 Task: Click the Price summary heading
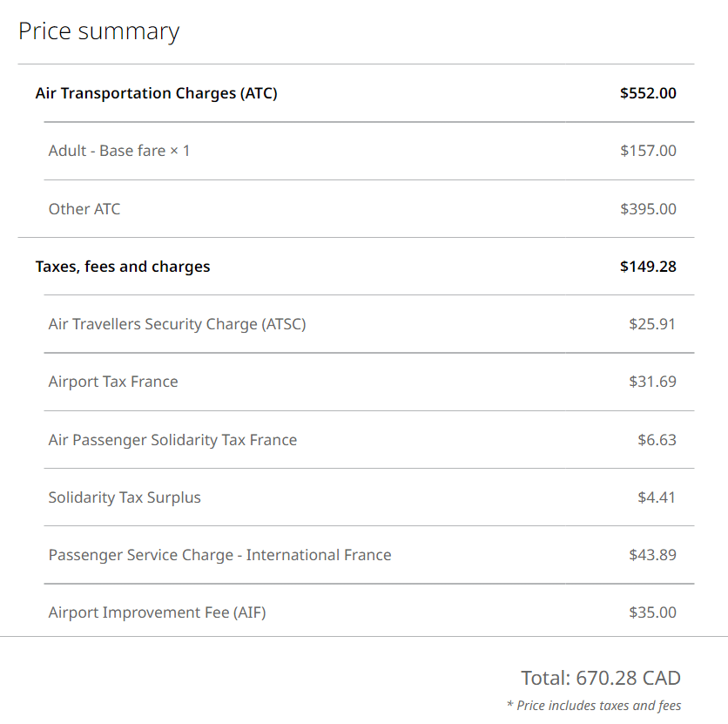click(98, 31)
